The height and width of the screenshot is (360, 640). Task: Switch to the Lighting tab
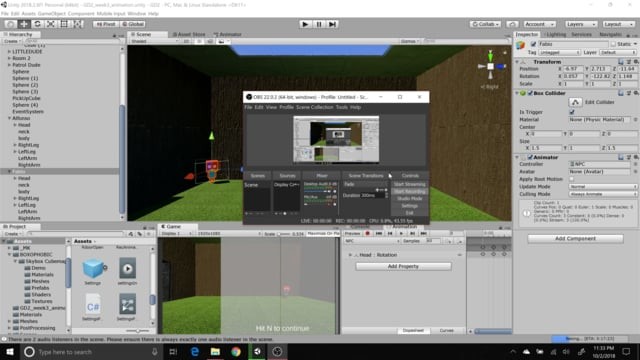point(556,35)
